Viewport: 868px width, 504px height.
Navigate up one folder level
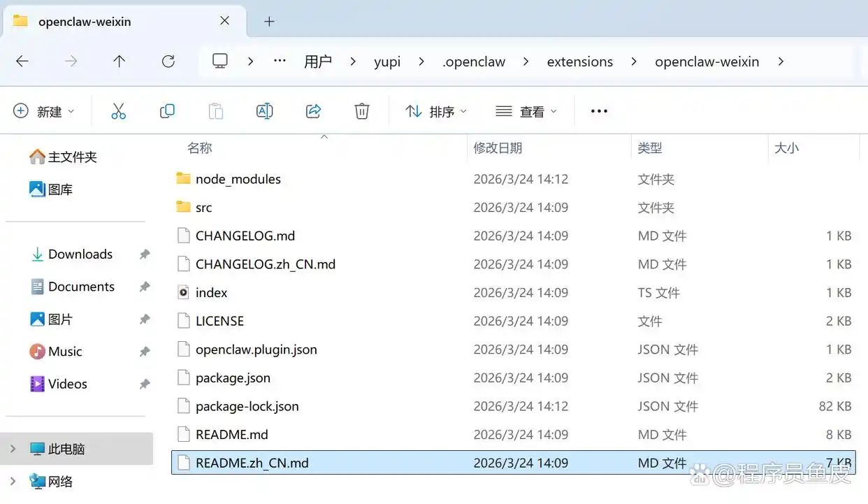point(119,61)
